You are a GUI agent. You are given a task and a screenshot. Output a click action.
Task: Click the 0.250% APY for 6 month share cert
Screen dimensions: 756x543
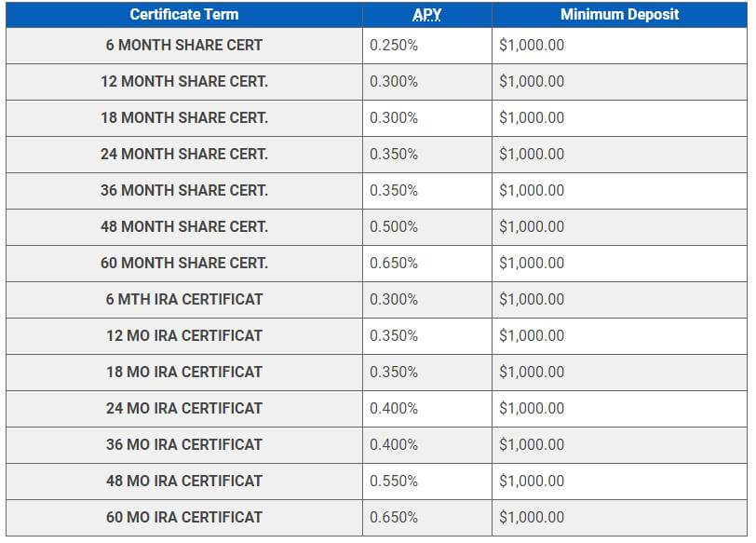click(394, 45)
